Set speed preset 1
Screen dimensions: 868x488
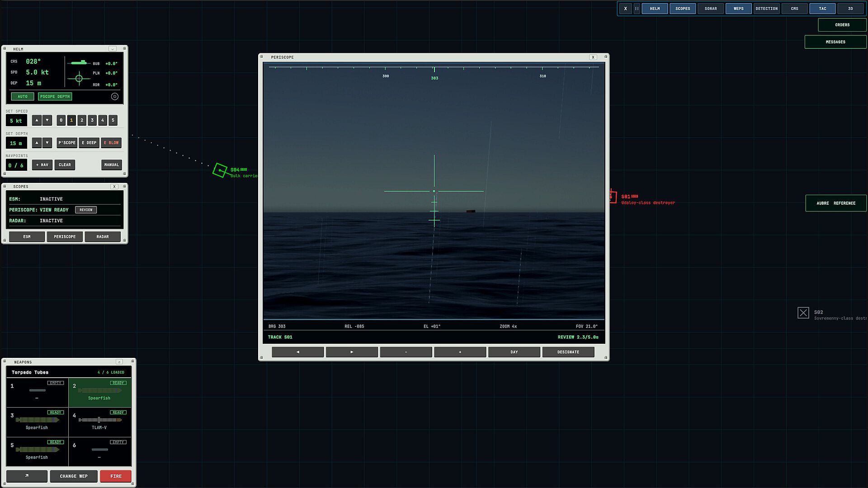coord(71,120)
